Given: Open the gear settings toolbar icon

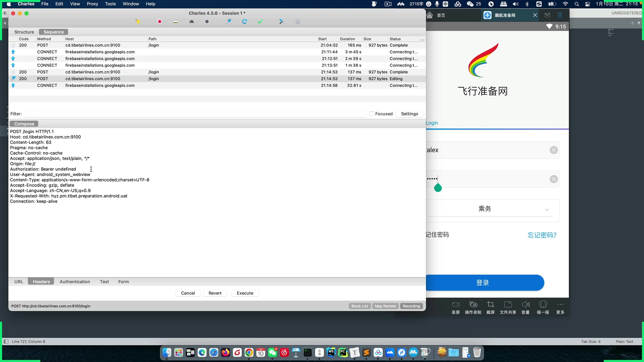Looking at the screenshot, I should 298,21.
